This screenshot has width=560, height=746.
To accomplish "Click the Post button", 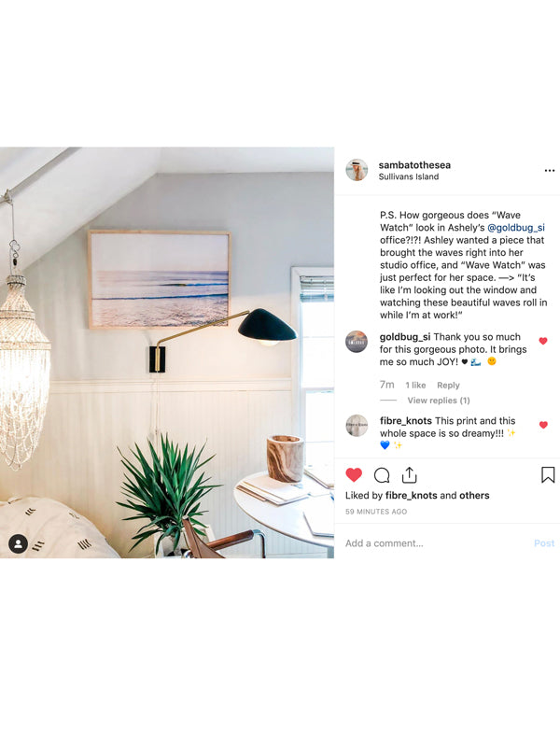I will pos(544,543).
